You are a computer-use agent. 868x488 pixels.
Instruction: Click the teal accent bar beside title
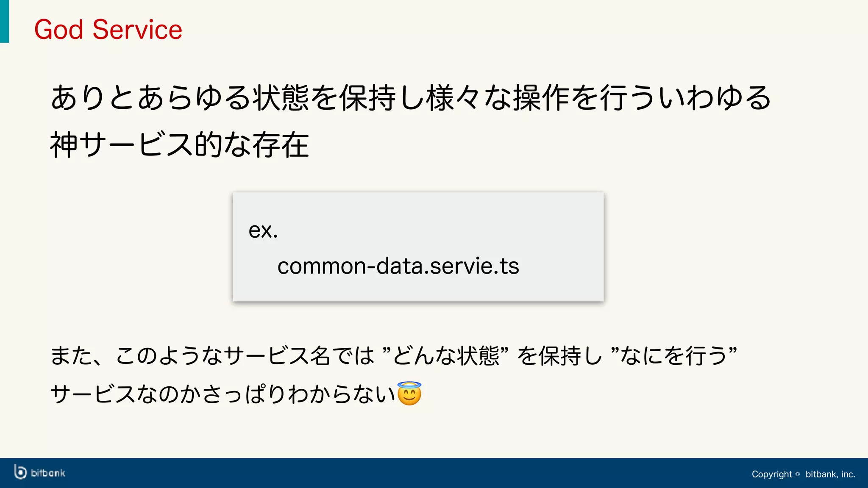(x=4, y=21)
